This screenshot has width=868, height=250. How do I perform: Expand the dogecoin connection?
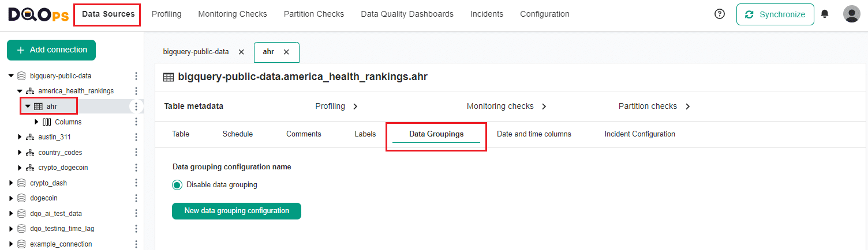(11, 198)
